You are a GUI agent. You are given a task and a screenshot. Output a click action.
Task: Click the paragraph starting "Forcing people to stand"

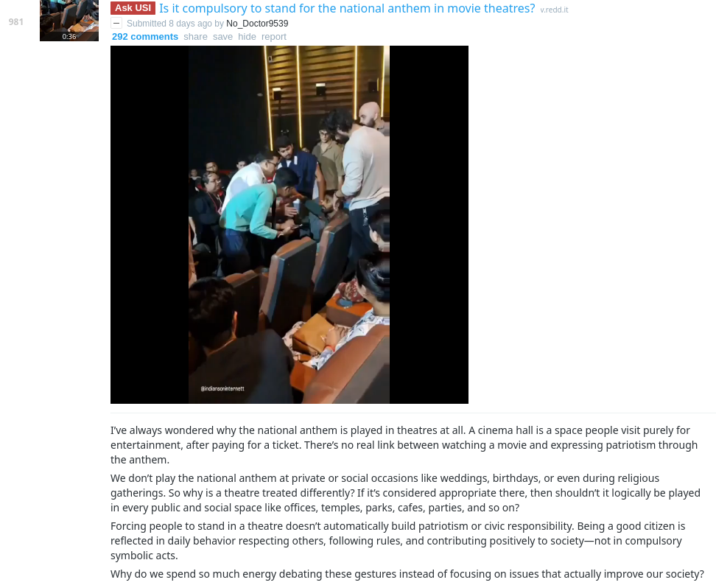(x=398, y=541)
